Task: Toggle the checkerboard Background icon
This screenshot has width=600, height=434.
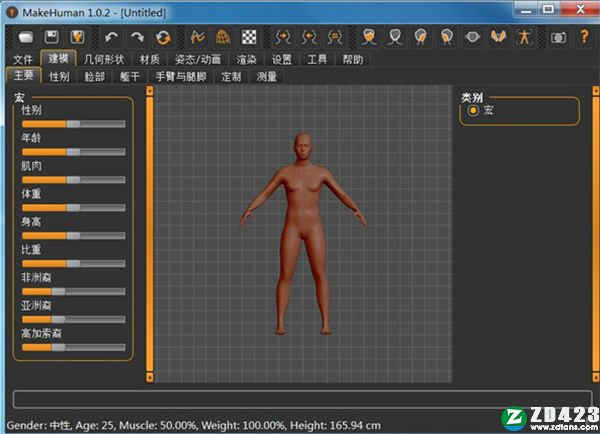Action: point(249,38)
